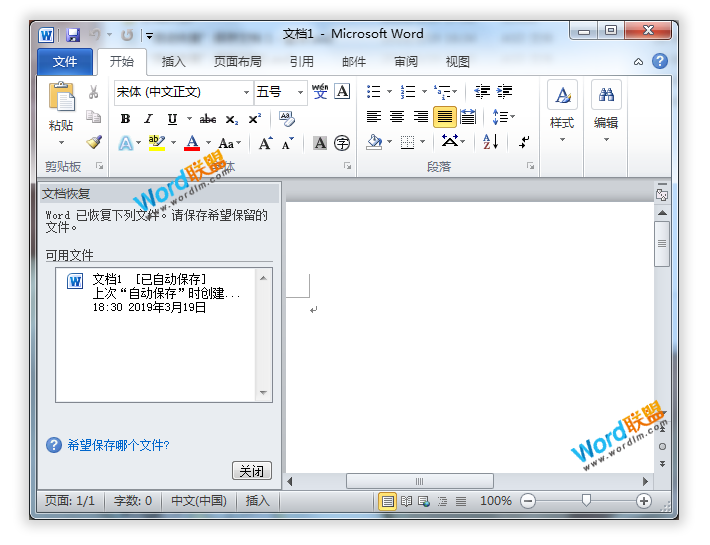The height and width of the screenshot is (545, 710).
Task: Open line spacing dropdown
Action: [x=504, y=117]
